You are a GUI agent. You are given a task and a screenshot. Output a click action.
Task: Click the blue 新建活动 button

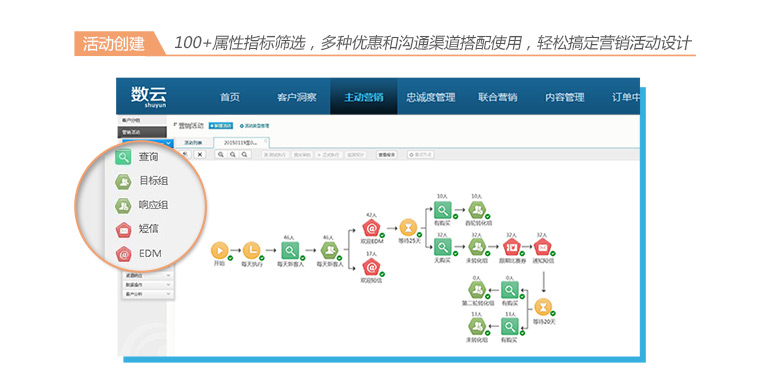221,126
